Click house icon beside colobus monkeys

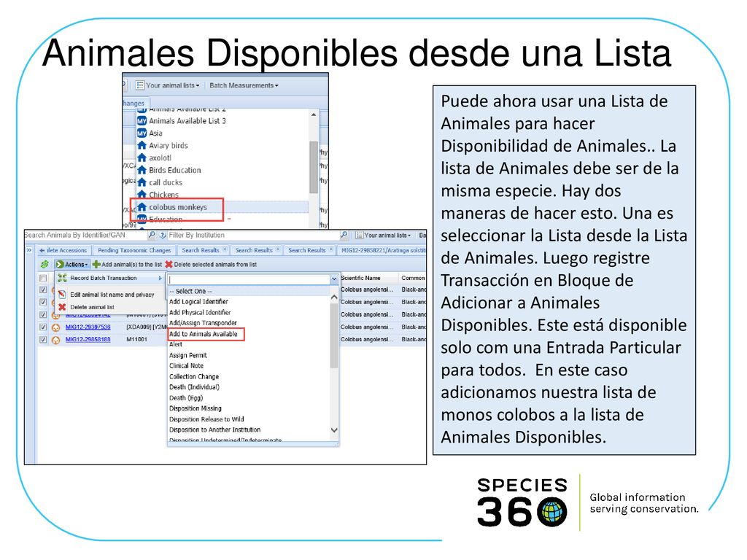coord(142,207)
